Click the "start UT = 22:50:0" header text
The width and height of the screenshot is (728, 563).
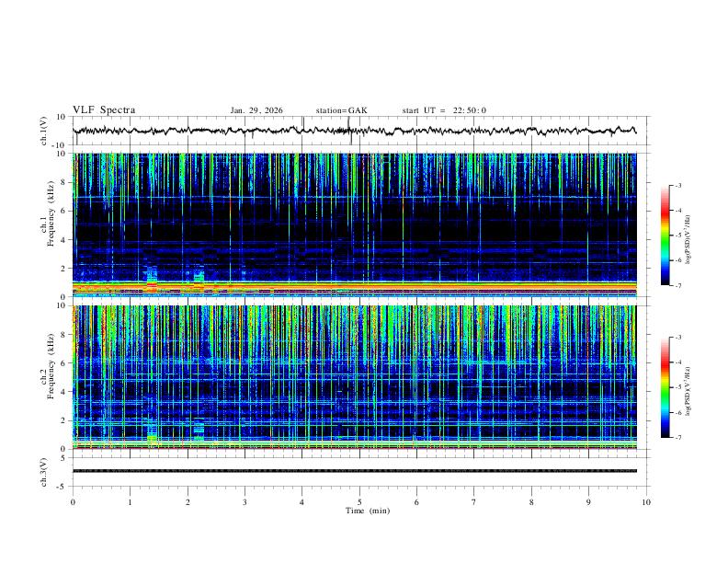pos(444,110)
